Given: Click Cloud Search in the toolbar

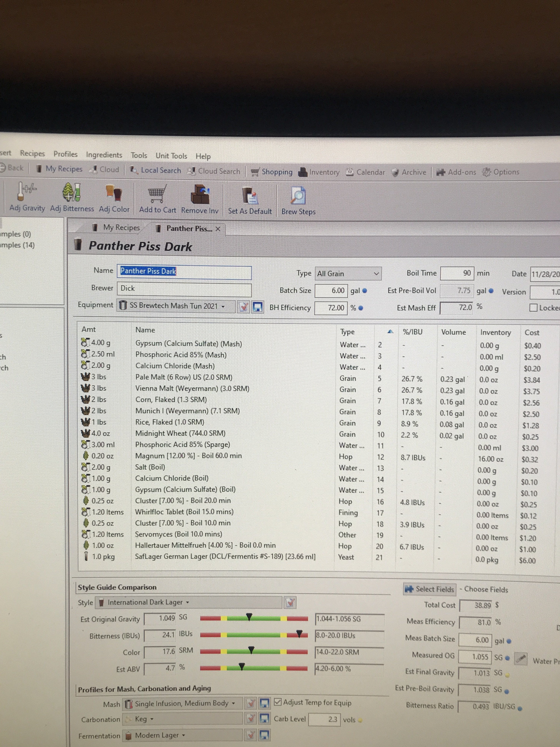Looking at the screenshot, I should click(214, 171).
